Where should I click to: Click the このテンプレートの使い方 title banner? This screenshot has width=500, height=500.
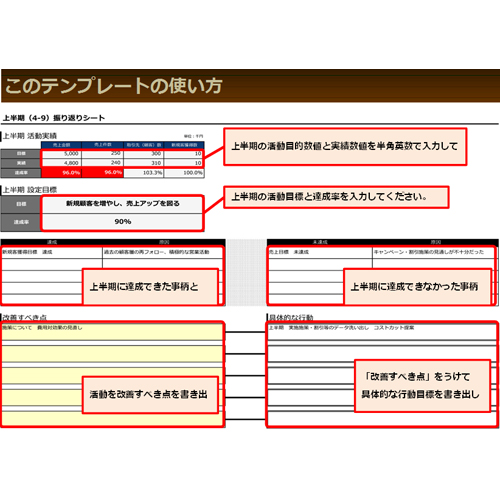[x=250, y=86]
